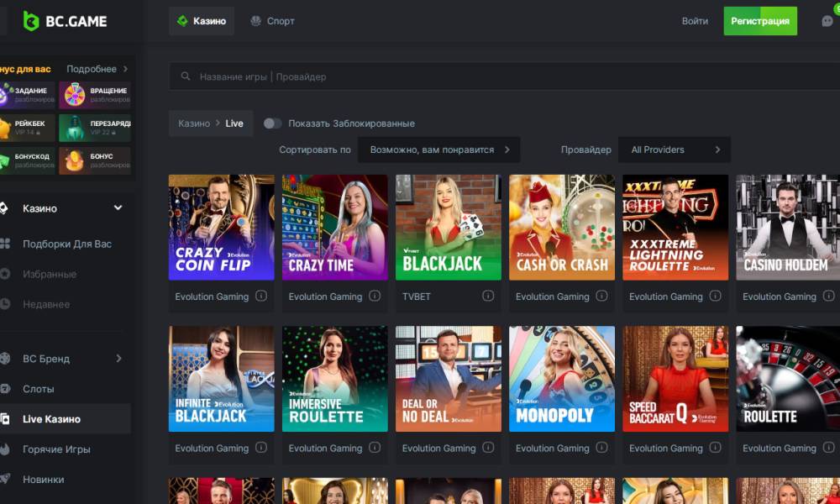This screenshot has width=840, height=504.
Task: Open the Бонус gold coin tile
Action: pos(95,160)
